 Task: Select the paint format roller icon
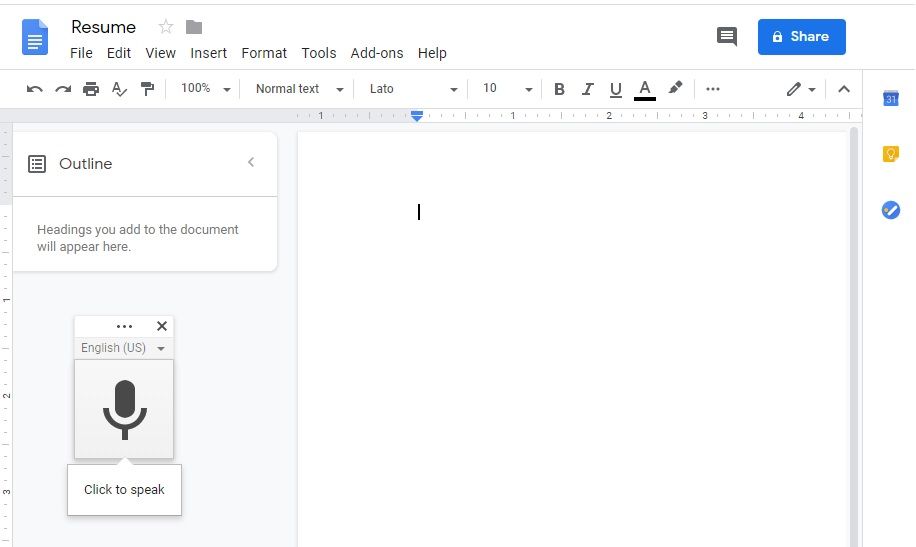click(x=148, y=89)
